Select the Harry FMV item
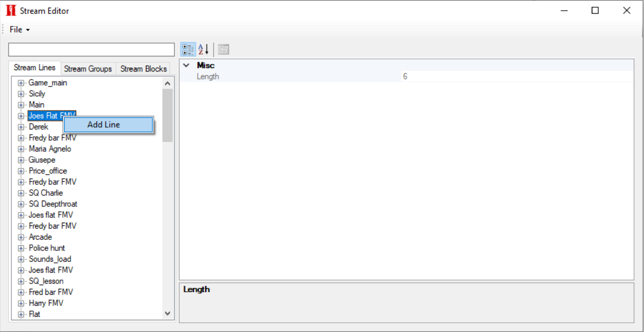This screenshot has width=644, height=332. [46, 304]
